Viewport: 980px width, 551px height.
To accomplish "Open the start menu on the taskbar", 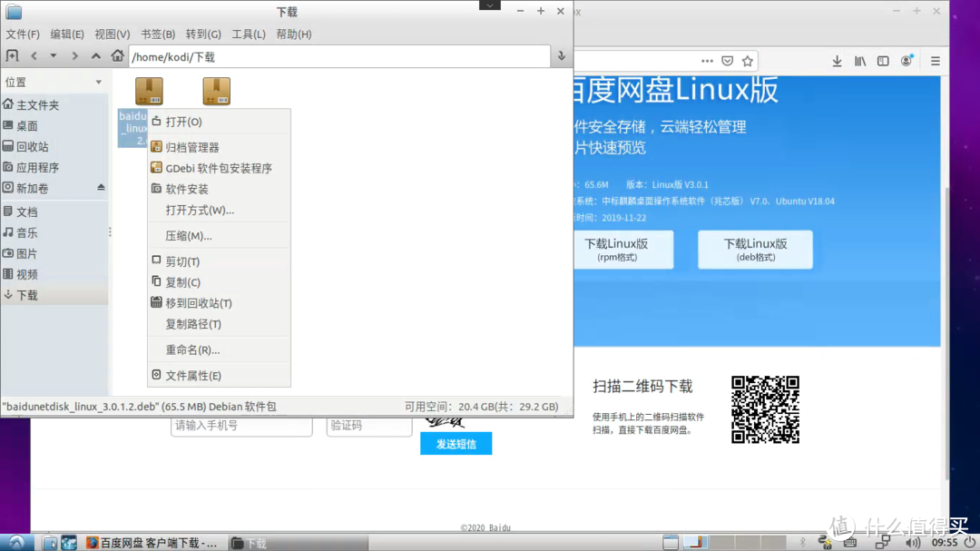I will pos(17,543).
